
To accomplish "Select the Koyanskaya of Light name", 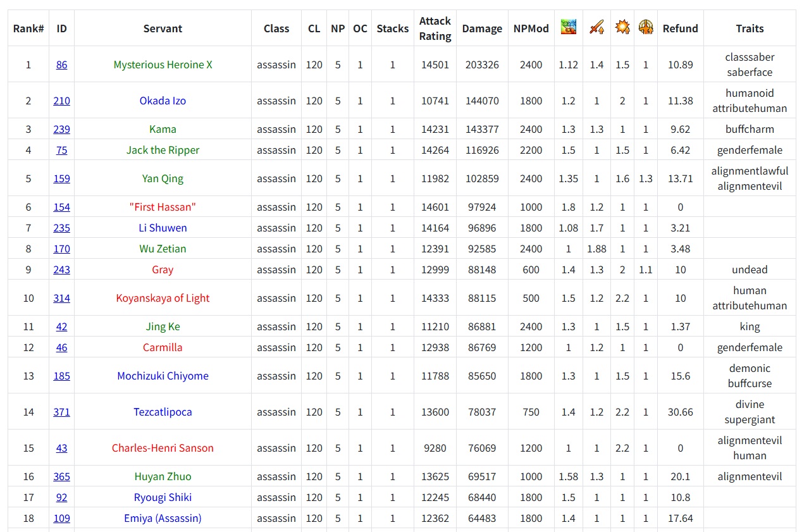I will tap(163, 298).
